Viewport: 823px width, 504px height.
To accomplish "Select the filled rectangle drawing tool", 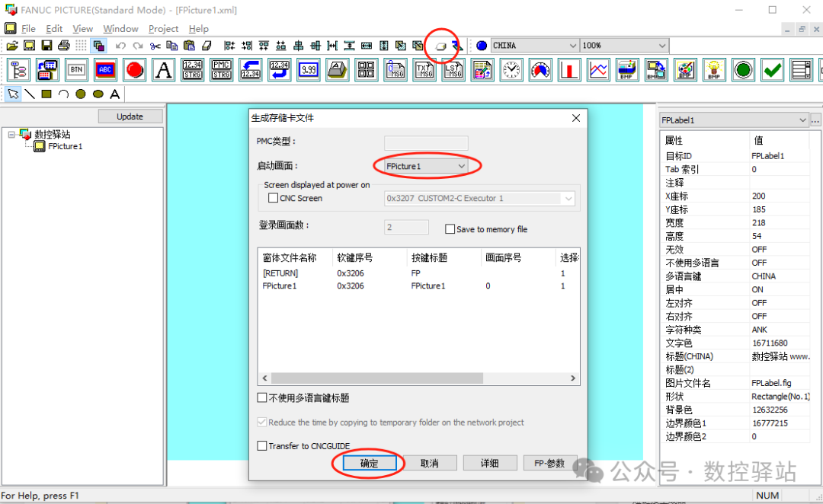I will 46,94.
